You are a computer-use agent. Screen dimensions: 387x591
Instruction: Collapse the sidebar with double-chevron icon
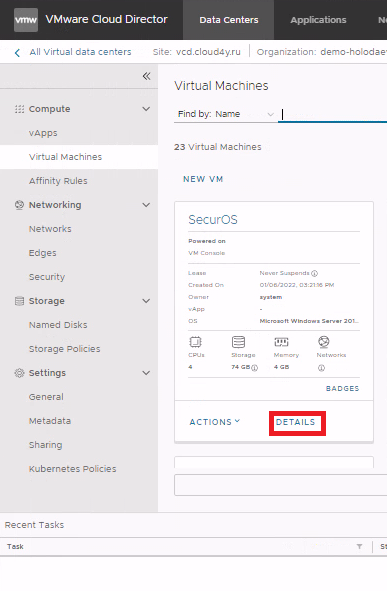point(146,76)
